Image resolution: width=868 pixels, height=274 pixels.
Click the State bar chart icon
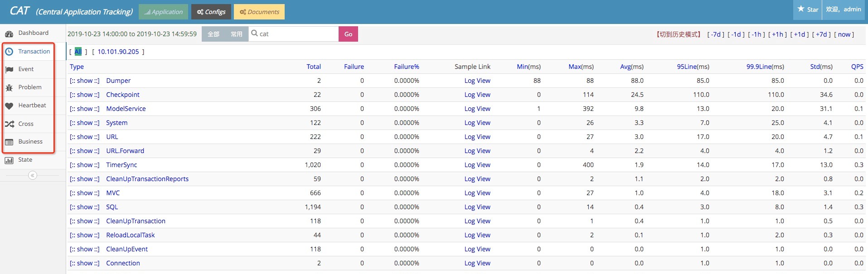tap(9, 160)
